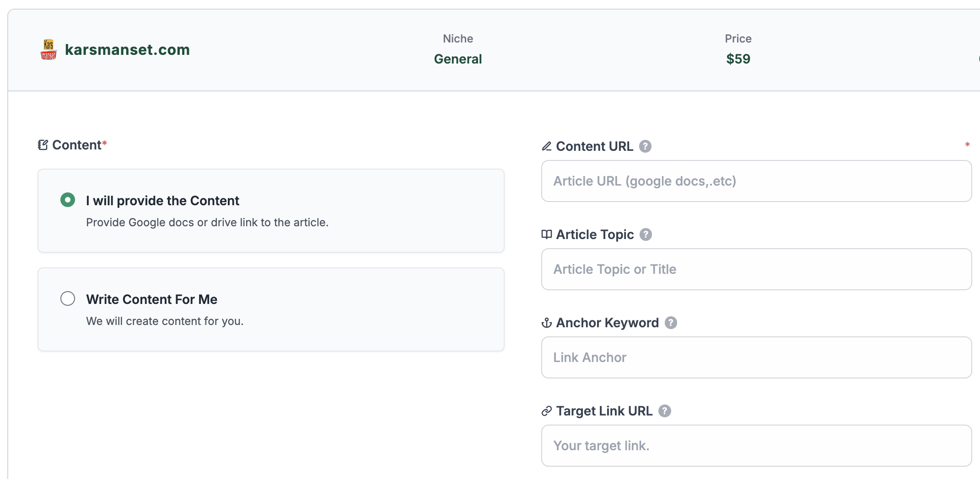
Task: Click the help icon beside Target Link URL
Action: (x=665, y=411)
